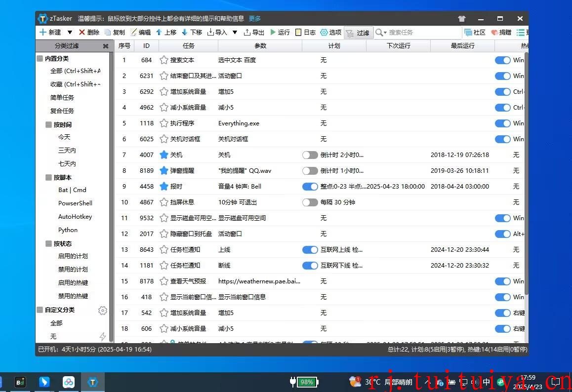Open 选项 (Options) gear button
This screenshot has width=572, height=392.
coord(331,33)
